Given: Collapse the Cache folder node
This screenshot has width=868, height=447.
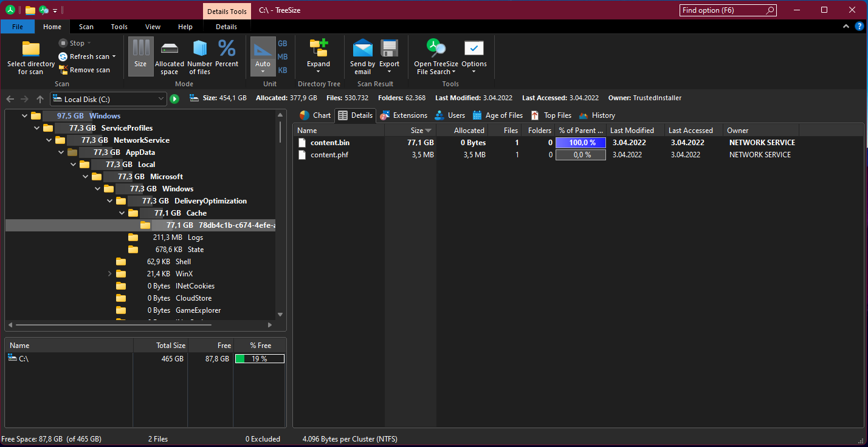Looking at the screenshot, I should [122, 213].
